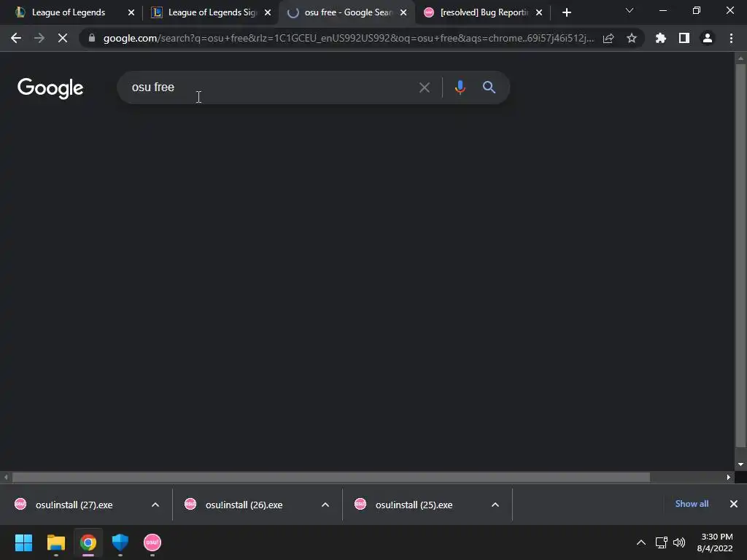Open File Explorer from the taskbar
Image resolution: width=747 pixels, height=560 pixels.
pos(55,542)
